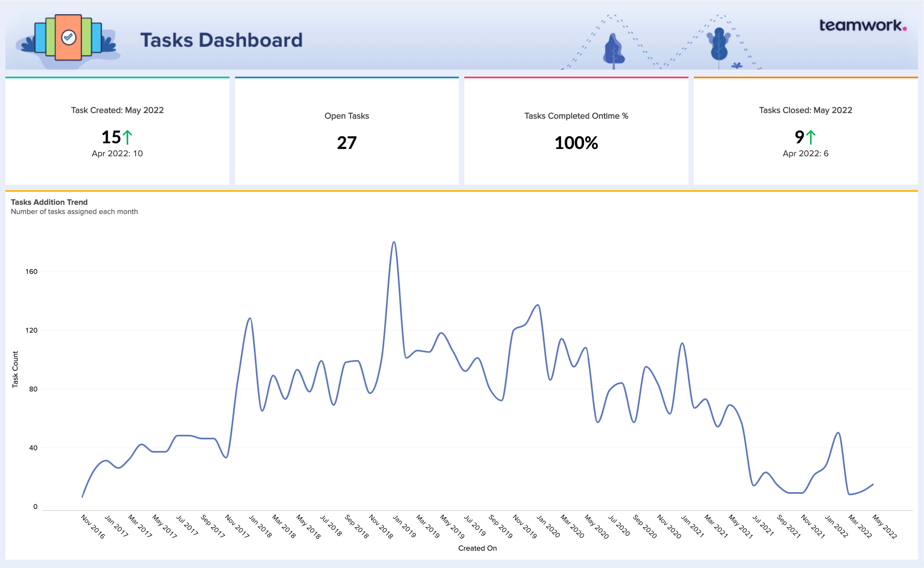Screen dimensions: 924x568
Task: Click the teamwork logo
Action: click(x=862, y=25)
